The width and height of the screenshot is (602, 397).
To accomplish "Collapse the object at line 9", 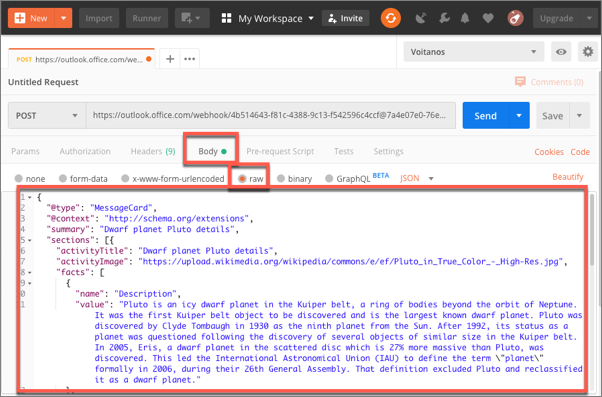I will click(30, 283).
